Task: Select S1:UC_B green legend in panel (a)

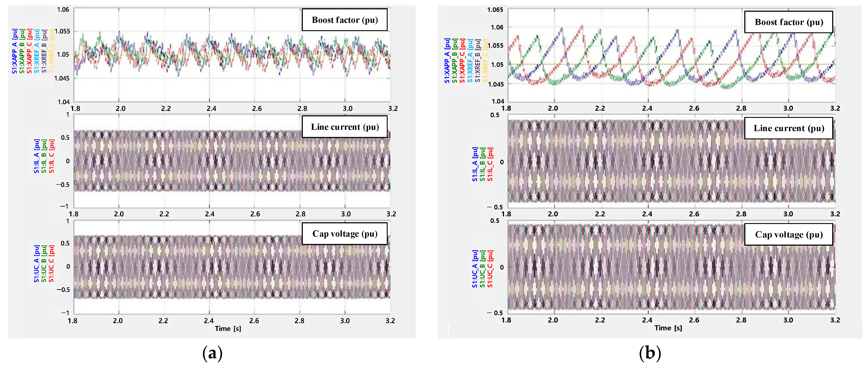Action: tap(44, 263)
